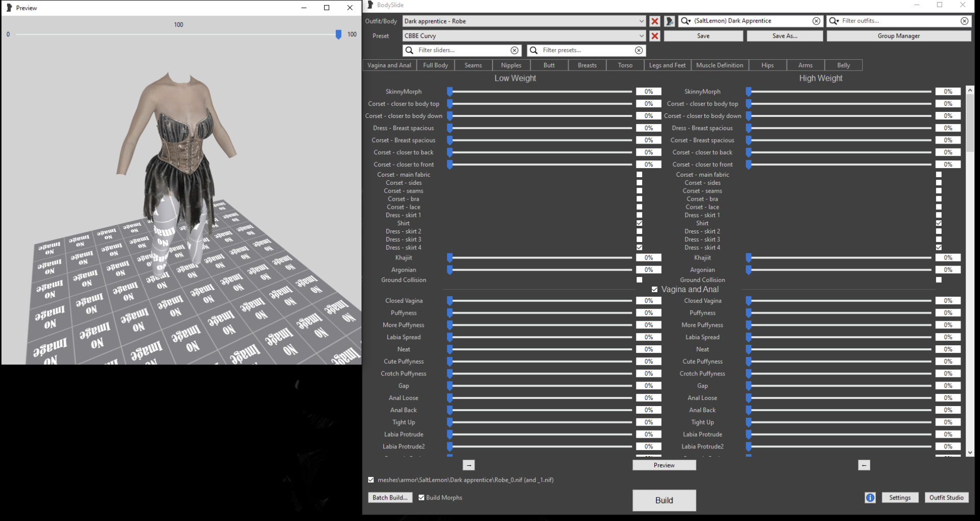The height and width of the screenshot is (521, 980).
Task: Switch to the Legs and Feet tab
Action: pyautogui.click(x=667, y=65)
